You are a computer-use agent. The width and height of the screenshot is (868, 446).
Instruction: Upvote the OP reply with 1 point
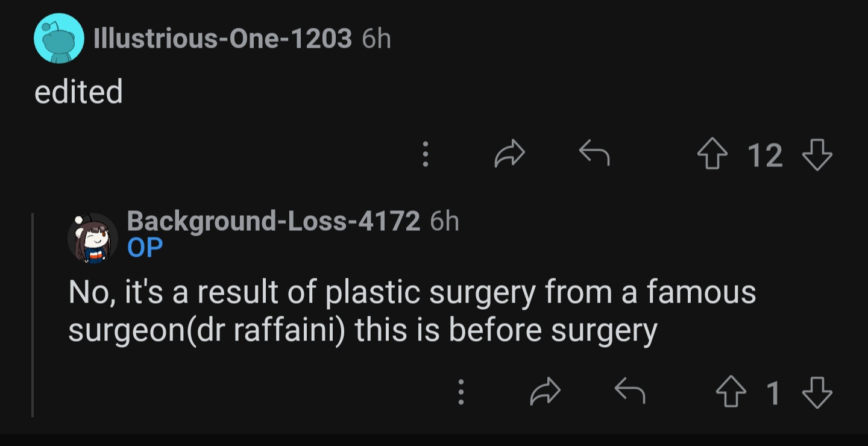(x=730, y=392)
